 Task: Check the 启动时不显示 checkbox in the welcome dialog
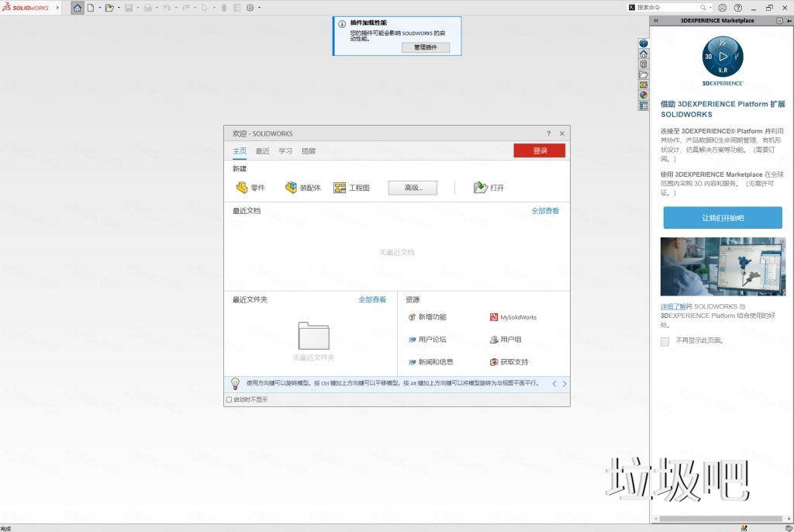pos(230,401)
